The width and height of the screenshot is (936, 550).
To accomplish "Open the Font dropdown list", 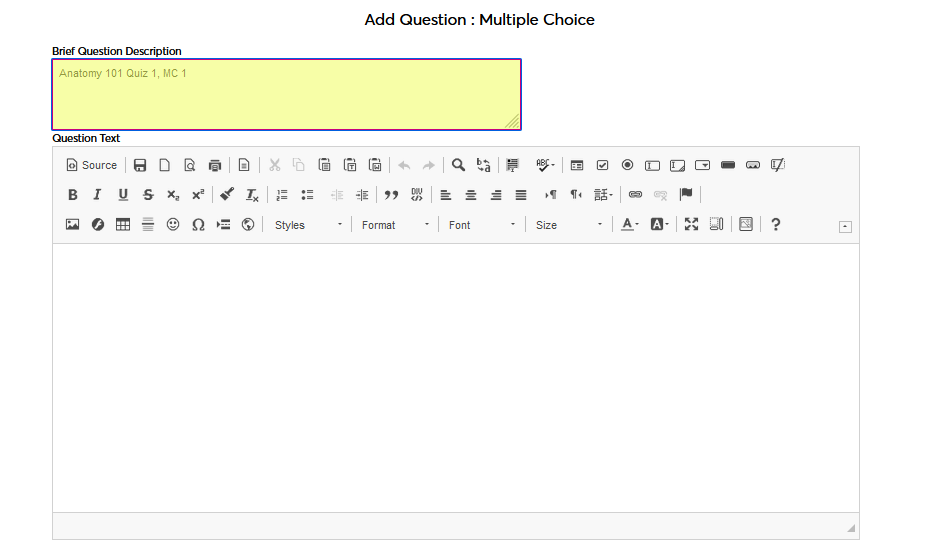I will [x=482, y=225].
